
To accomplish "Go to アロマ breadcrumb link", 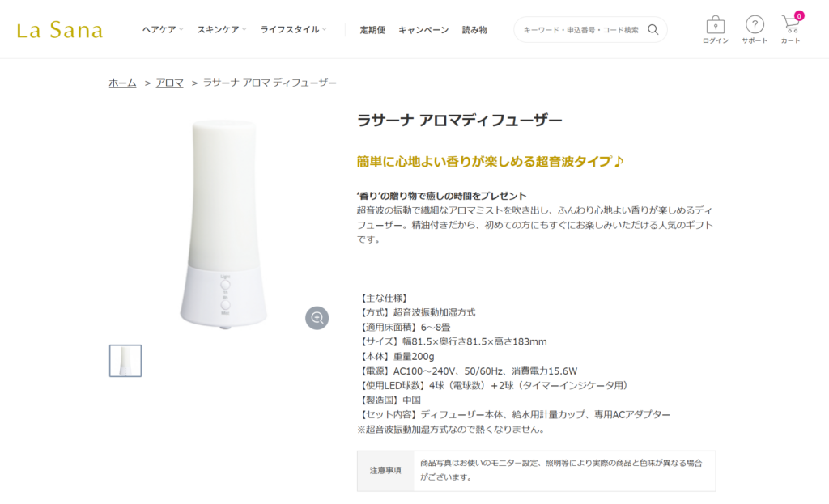I will click(x=169, y=83).
